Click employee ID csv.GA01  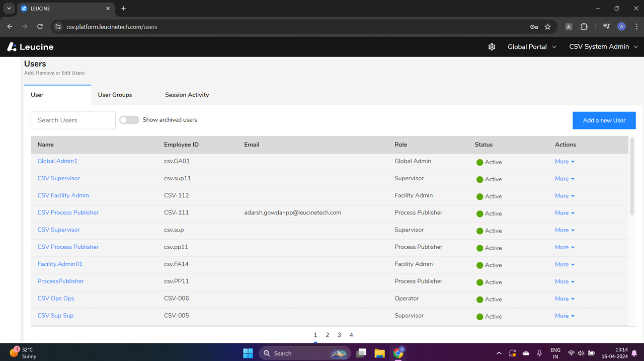point(177,161)
